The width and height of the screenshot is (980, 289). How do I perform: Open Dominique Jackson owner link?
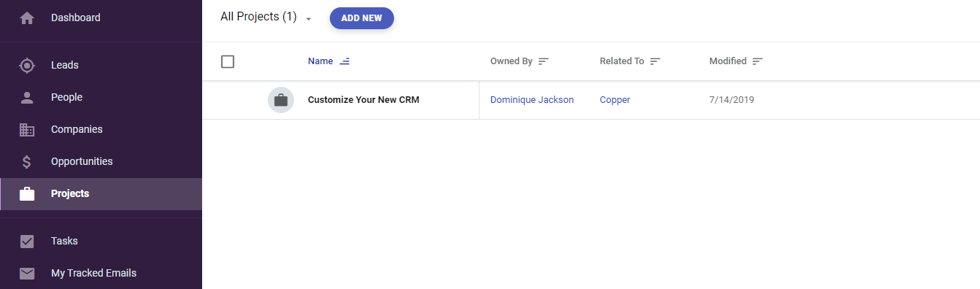pos(532,100)
